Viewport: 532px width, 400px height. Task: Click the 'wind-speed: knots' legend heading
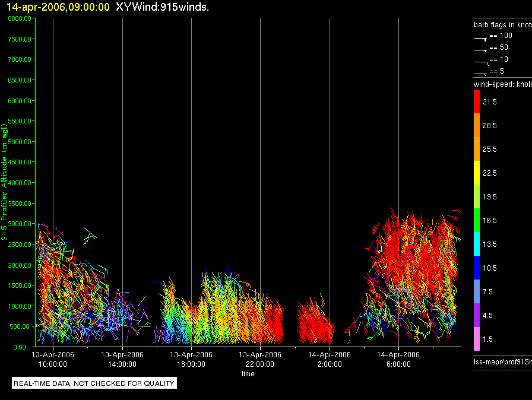503,84
